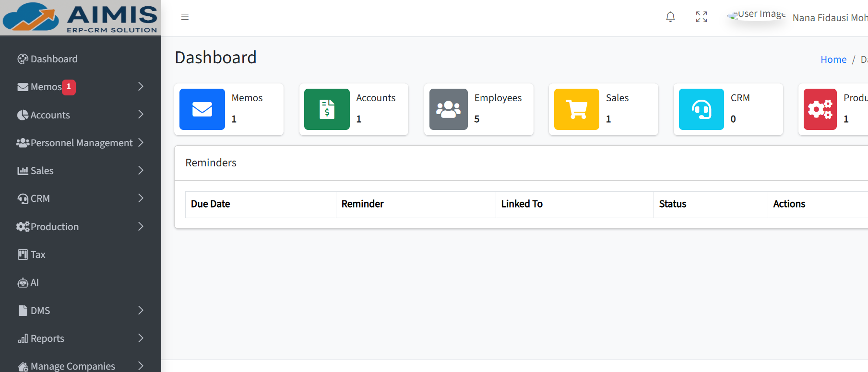The width and height of the screenshot is (868, 372).
Task: Click the Home breadcrumb link
Action: [x=833, y=59]
